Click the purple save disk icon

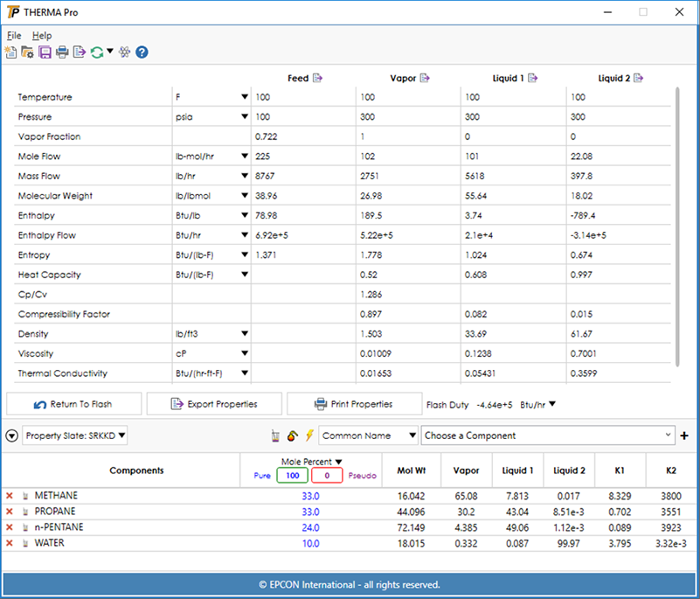click(45, 52)
